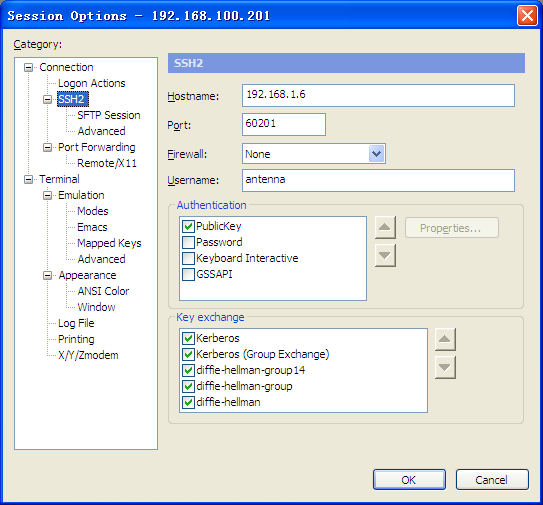Select Logon Actions category

[91, 83]
